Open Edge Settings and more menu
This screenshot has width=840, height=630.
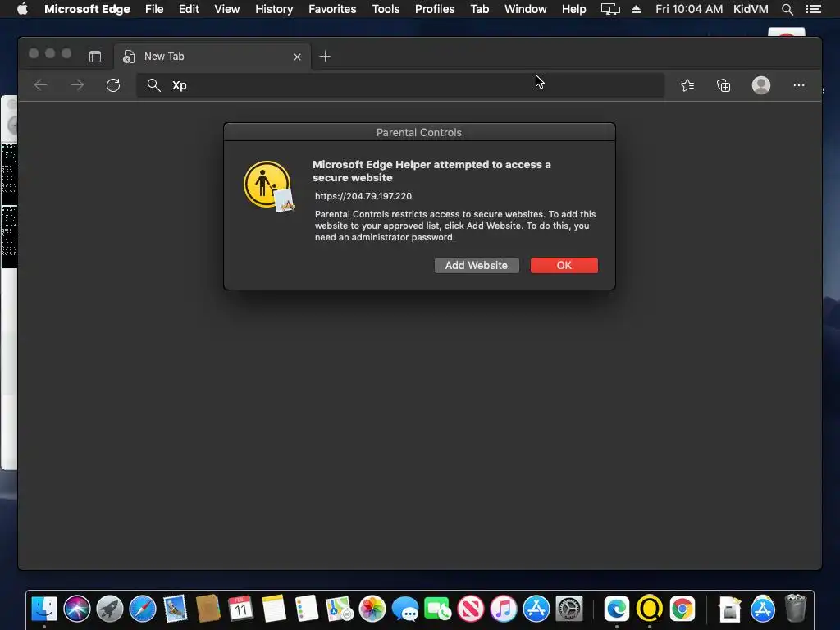799,85
